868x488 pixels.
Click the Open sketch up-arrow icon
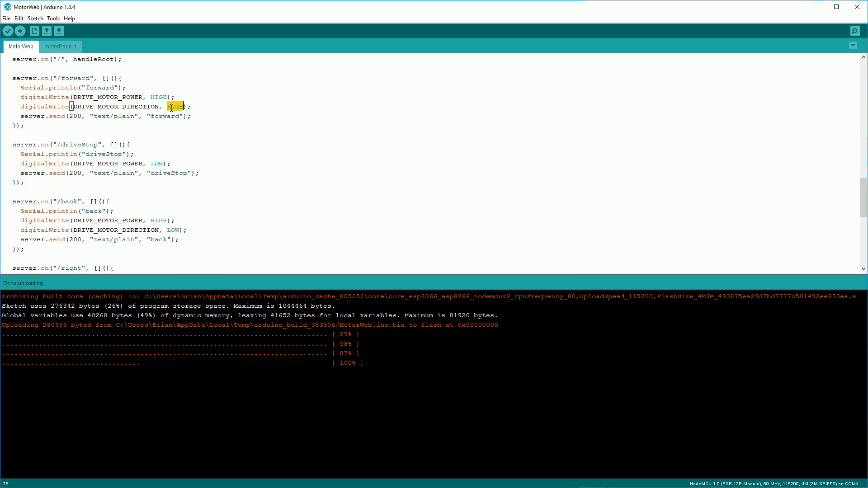point(47,31)
